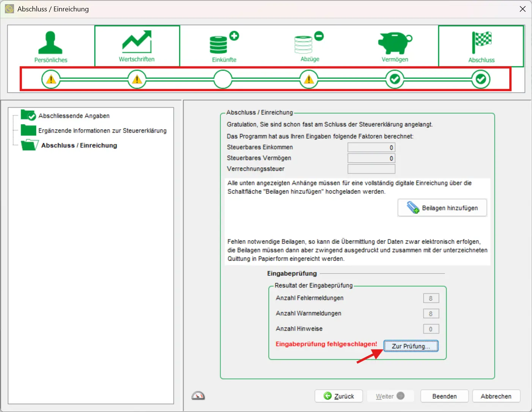Click the green checkmark on the Vermögen step
This screenshot has width=532, height=412.
click(x=395, y=79)
